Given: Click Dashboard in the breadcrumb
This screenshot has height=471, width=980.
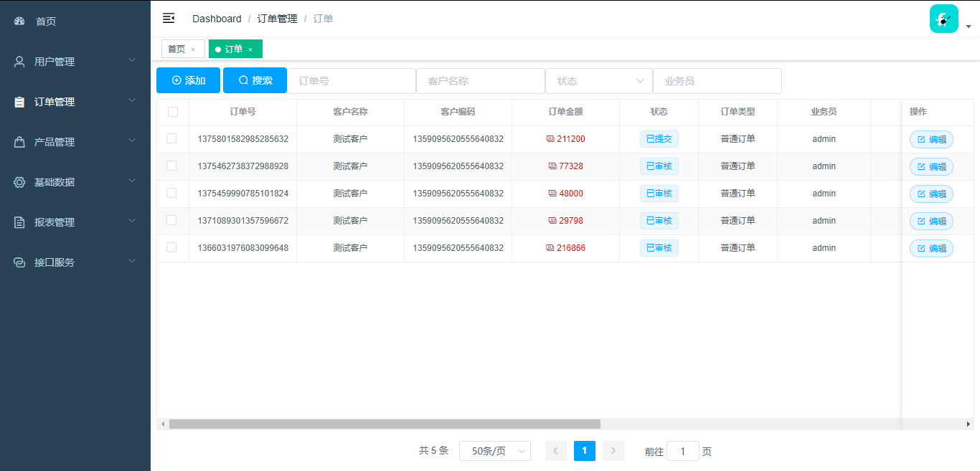Looking at the screenshot, I should point(217,19).
